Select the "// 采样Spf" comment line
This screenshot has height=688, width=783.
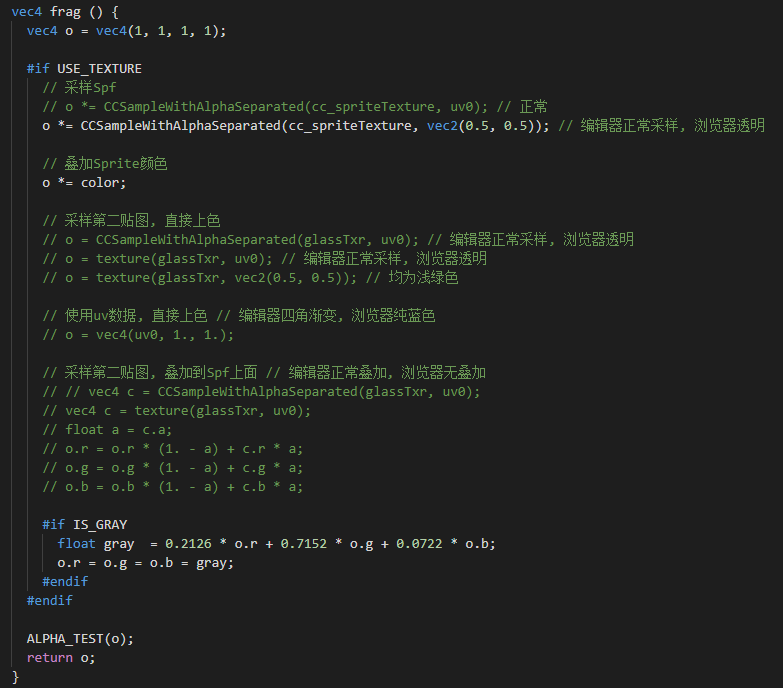click(79, 88)
